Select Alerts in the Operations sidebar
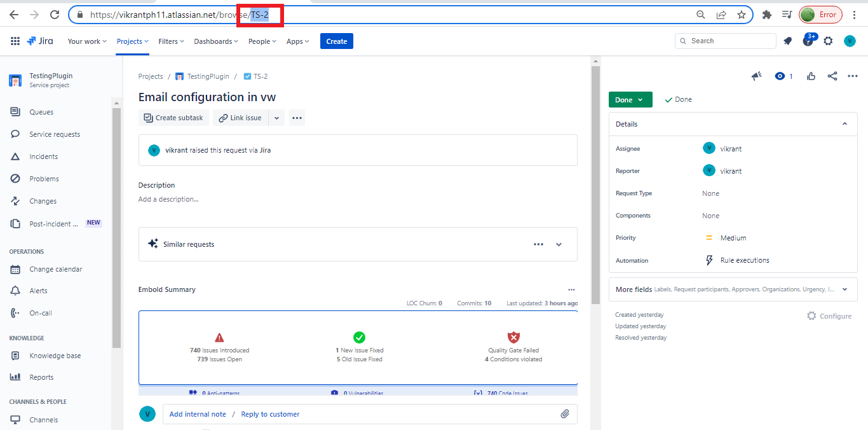 click(x=38, y=291)
